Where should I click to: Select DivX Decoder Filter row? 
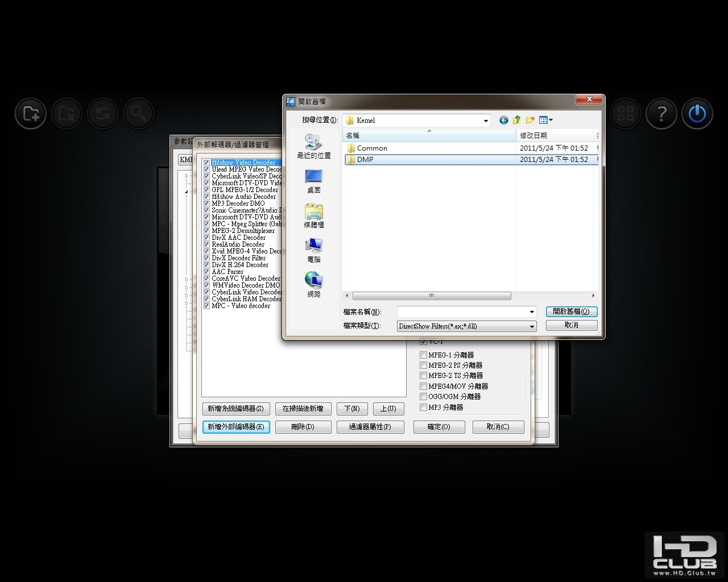pyautogui.click(x=239, y=258)
